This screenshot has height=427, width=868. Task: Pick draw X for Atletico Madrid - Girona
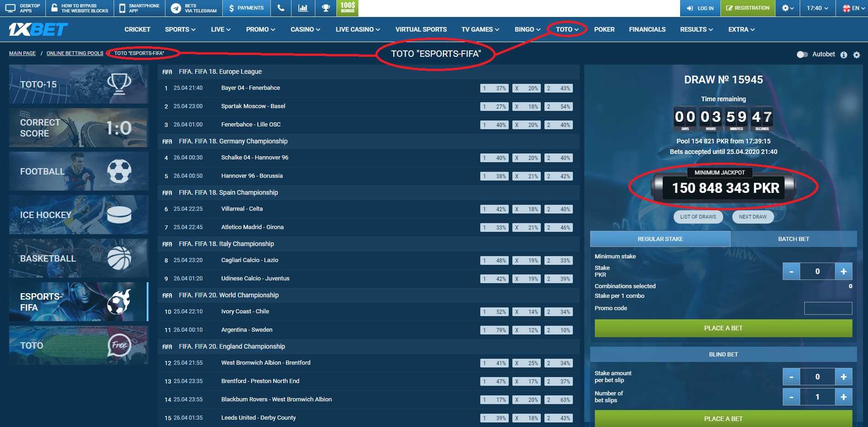526,227
